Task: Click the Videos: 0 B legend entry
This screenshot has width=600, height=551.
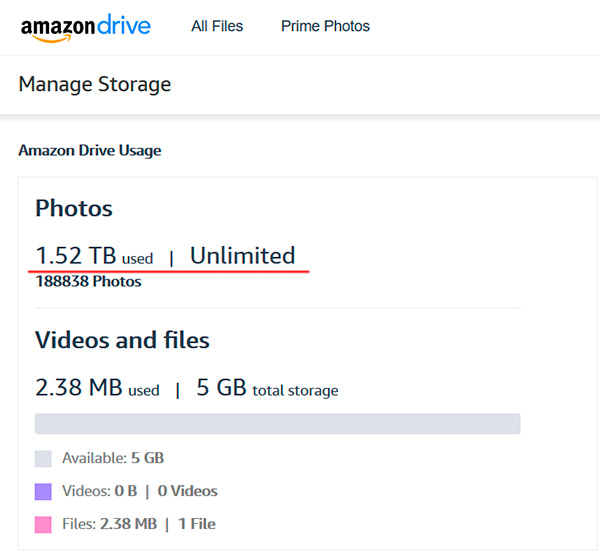Action: click(99, 491)
